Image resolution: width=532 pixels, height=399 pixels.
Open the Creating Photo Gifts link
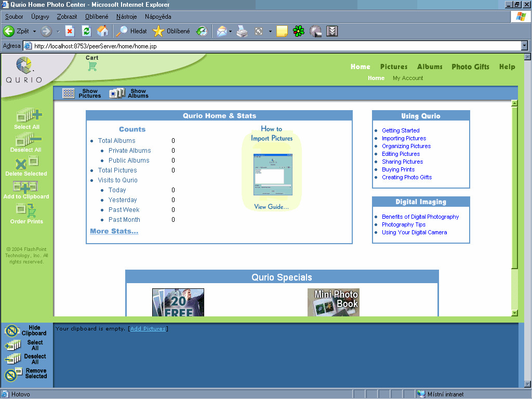click(407, 178)
